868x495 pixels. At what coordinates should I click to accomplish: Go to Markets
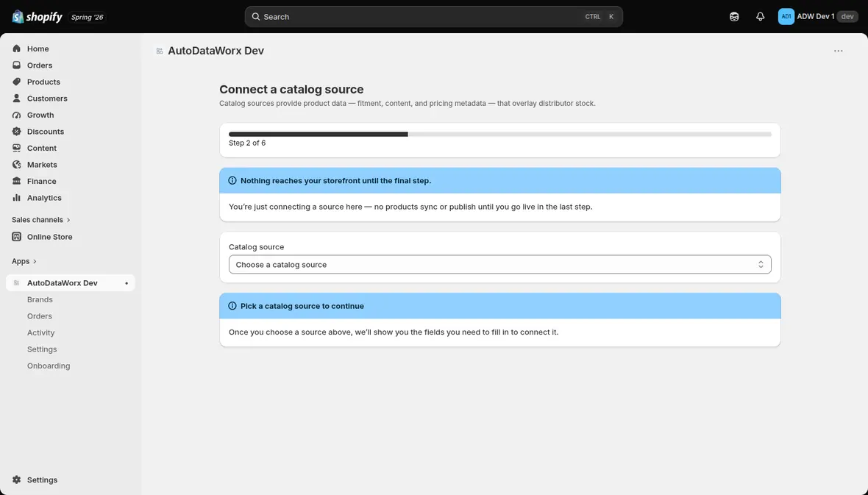[71, 165]
